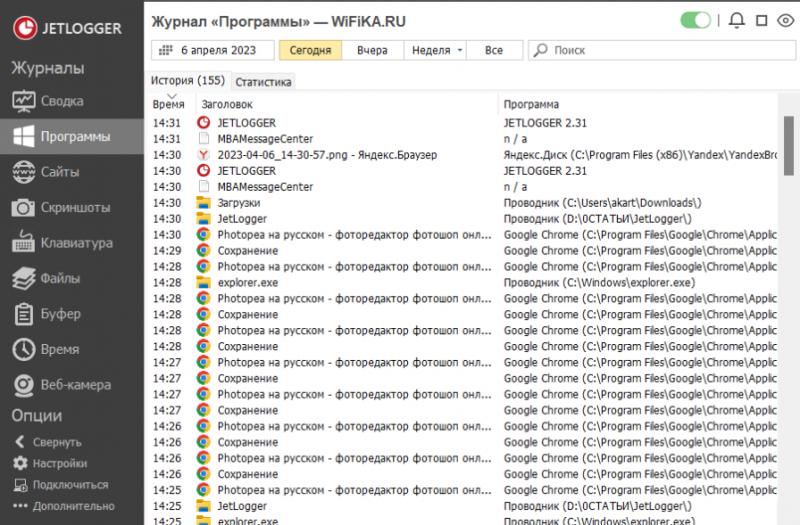This screenshot has width=800, height=525.
Task: Switch to the История (155) tab
Action: [188, 81]
